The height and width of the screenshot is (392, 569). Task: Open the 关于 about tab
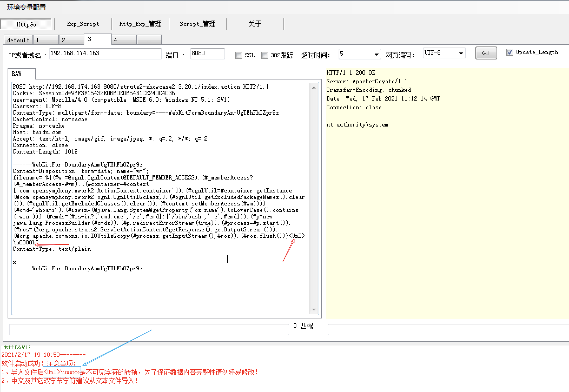pyautogui.click(x=255, y=24)
